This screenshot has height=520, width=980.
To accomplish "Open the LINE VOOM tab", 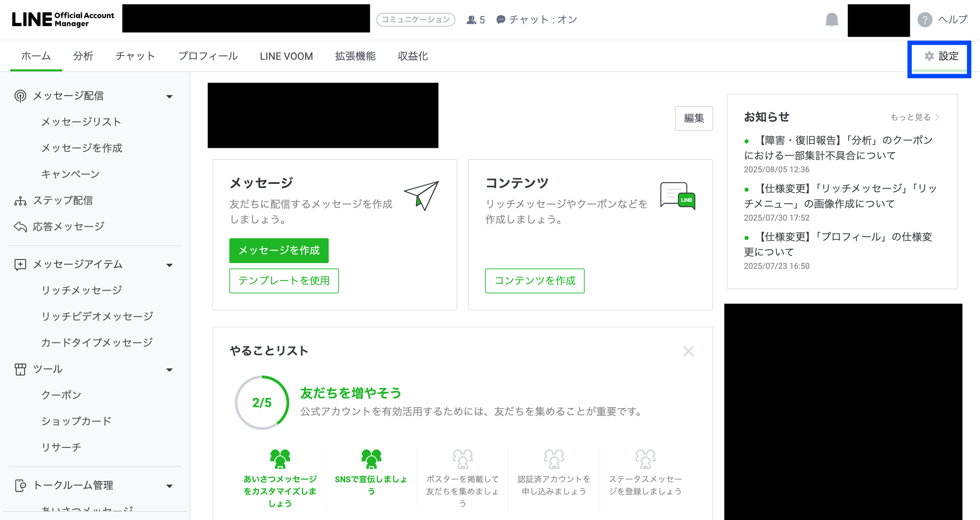I will point(286,56).
